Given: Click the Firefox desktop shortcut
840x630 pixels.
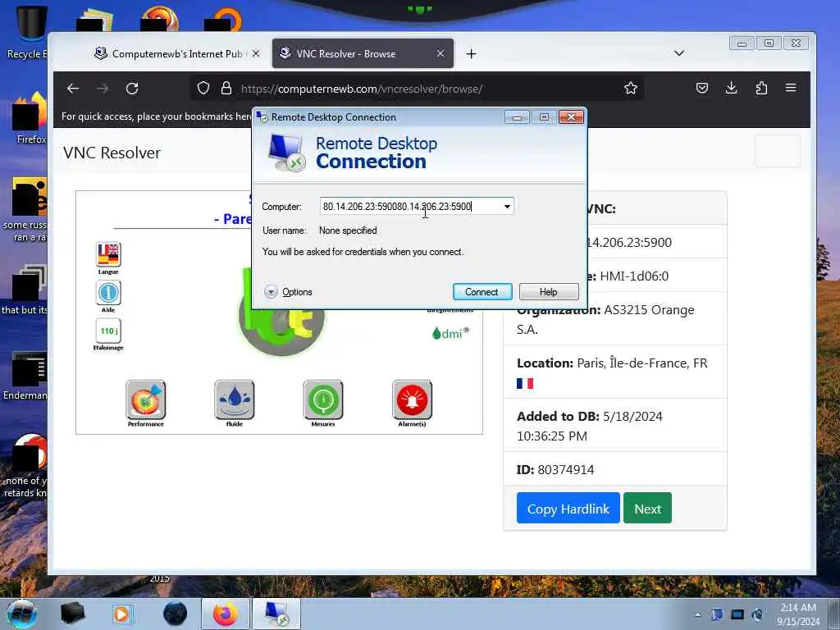Looking at the screenshot, I should click(x=30, y=119).
